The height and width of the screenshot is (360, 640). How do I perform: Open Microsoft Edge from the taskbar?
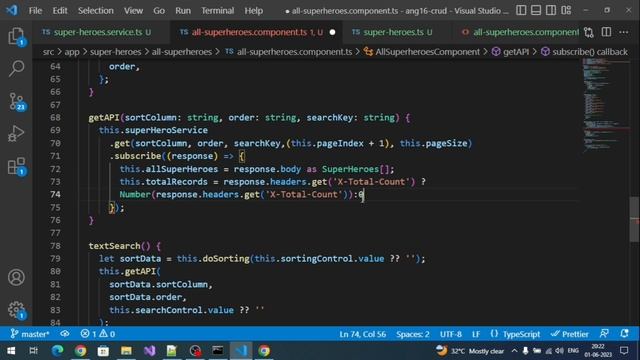(58, 351)
